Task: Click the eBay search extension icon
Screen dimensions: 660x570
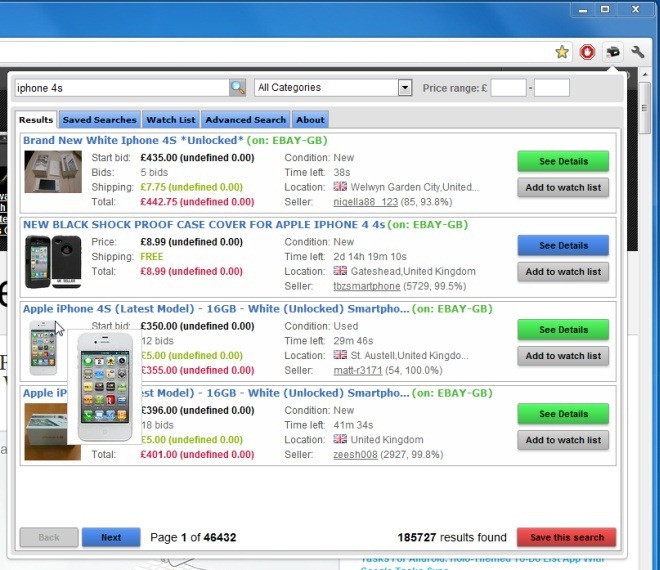Action: 613,52
